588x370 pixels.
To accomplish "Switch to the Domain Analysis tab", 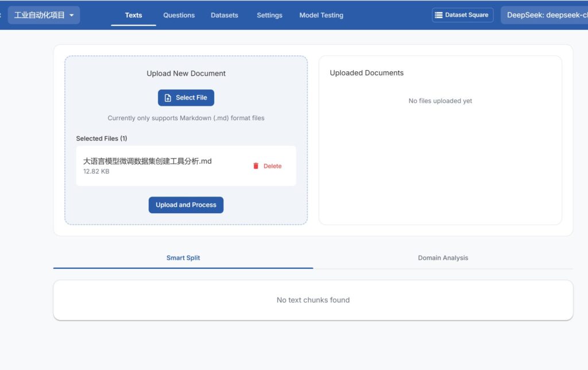I will pos(443,258).
